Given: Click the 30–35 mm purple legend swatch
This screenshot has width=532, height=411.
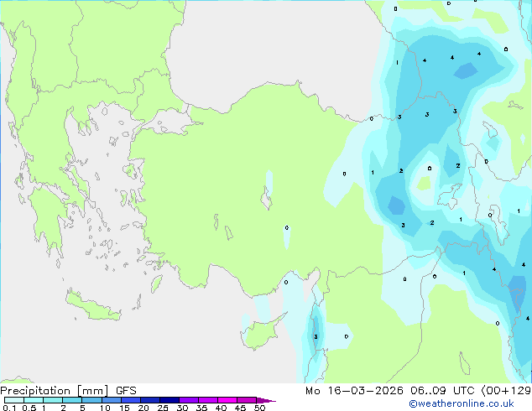Looking at the screenshot, I should pos(188,400).
